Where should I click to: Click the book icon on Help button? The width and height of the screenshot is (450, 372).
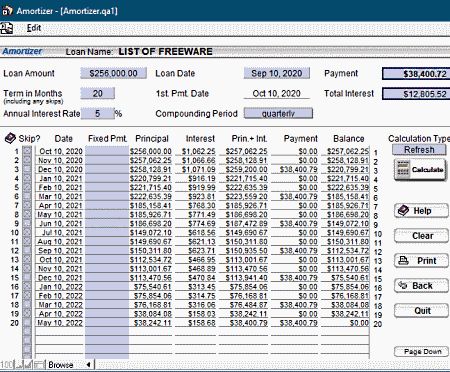point(403,211)
